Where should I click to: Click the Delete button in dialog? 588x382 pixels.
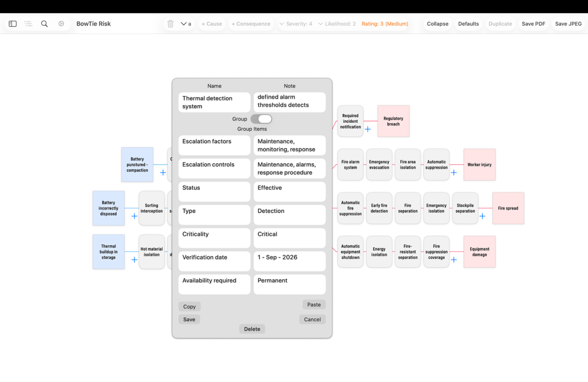252,329
